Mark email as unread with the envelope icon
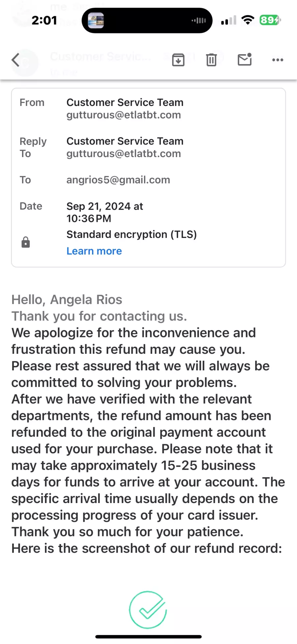Viewport: 297px width, 644px height. pyautogui.click(x=245, y=59)
